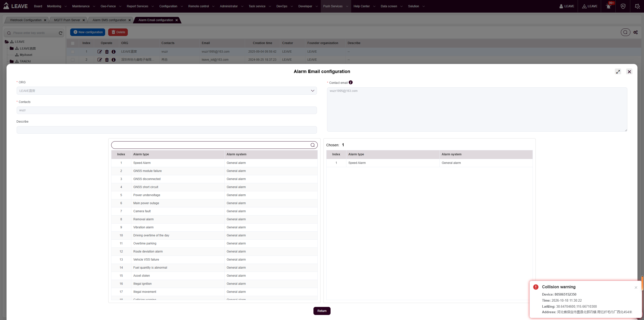
Task: Switch to MQTT Push Server tab
Action: [67, 20]
